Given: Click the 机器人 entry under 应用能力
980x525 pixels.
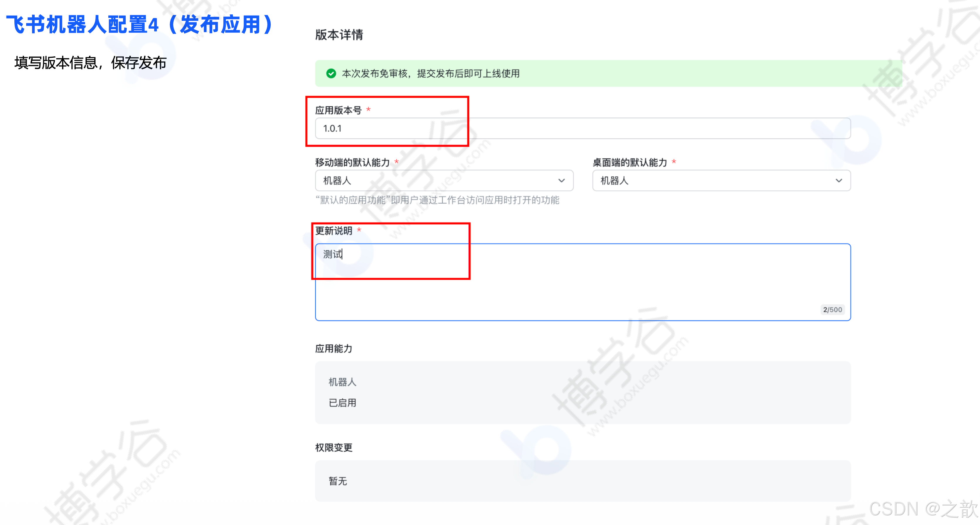Looking at the screenshot, I should [x=342, y=382].
